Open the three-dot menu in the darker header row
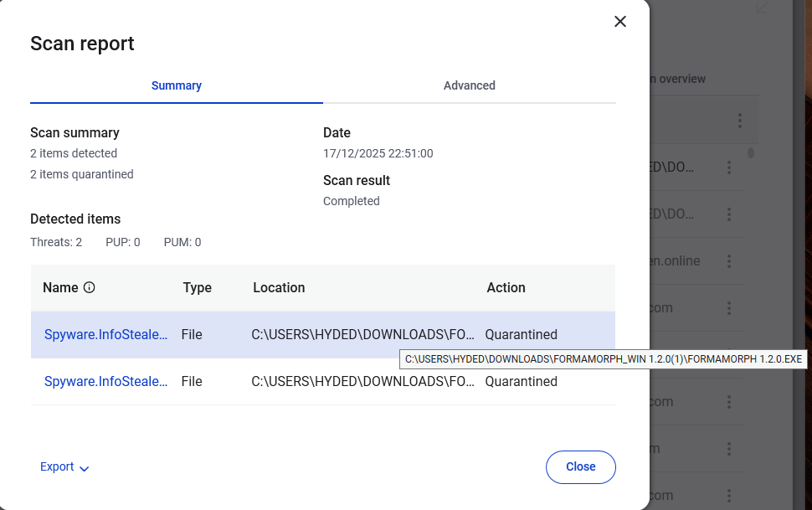The image size is (812, 510). (740, 121)
